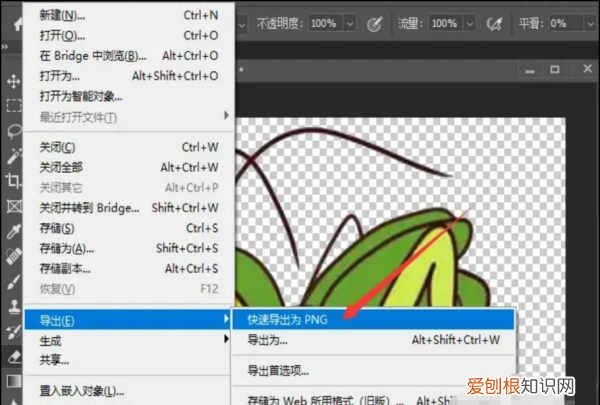Enable airbrush-style build-up icon
Screen dimensions: 600x405
point(494,24)
